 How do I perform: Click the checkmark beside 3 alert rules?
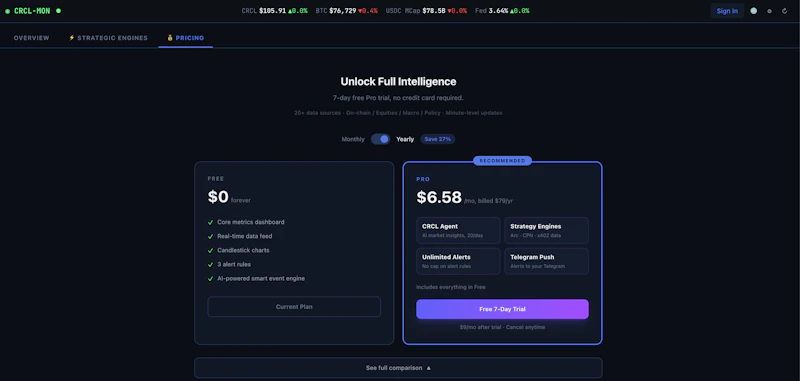click(x=210, y=265)
